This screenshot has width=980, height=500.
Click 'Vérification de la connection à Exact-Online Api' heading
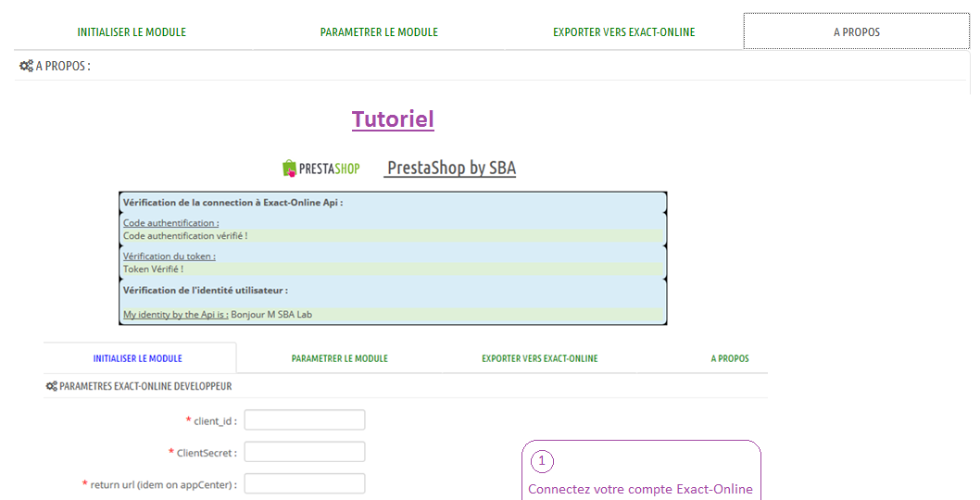click(x=233, y=203)
